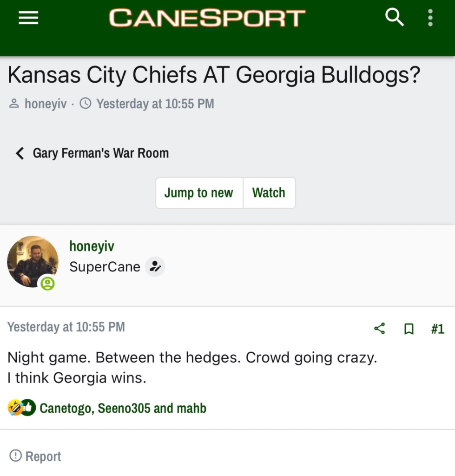Share this post via share icon
The width and height of the screenshot is (455, 476).
[380, 329]
